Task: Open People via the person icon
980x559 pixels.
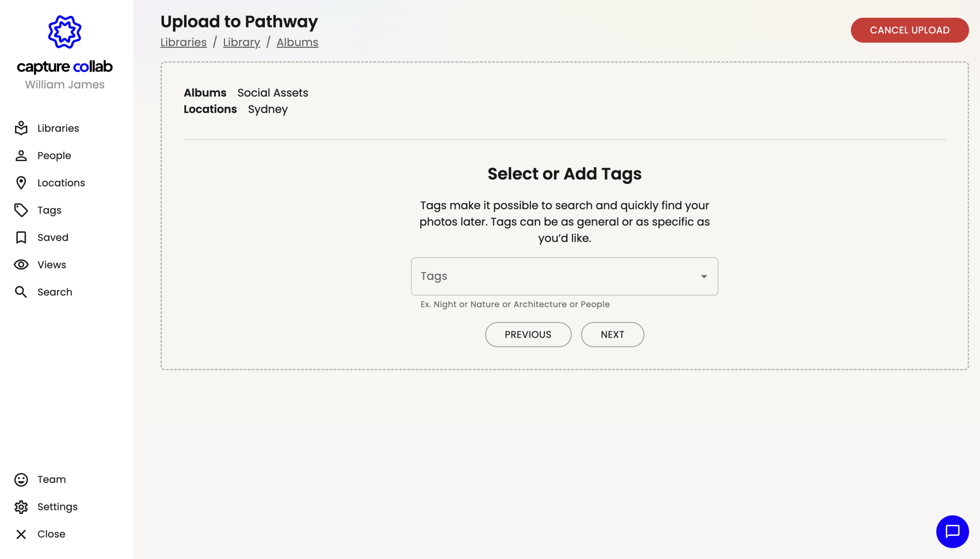Action: pos(21,156)
